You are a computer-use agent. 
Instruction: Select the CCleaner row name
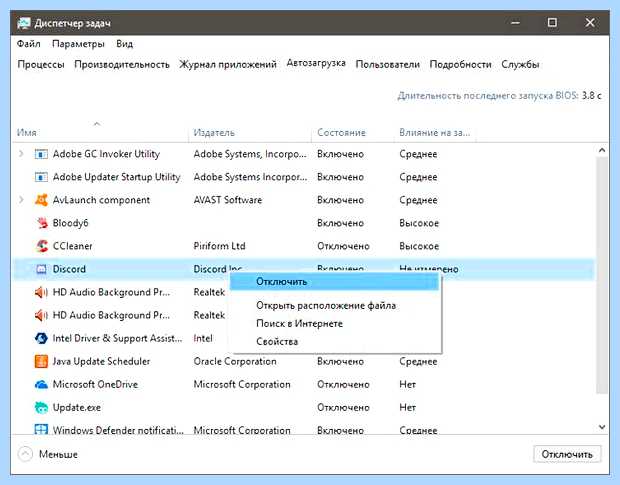click(72, 246)
